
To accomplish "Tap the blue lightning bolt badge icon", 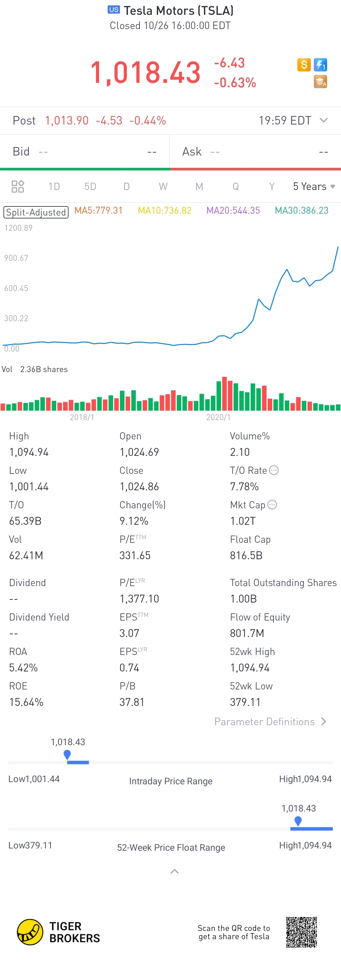I will click(x=320, y=65).
